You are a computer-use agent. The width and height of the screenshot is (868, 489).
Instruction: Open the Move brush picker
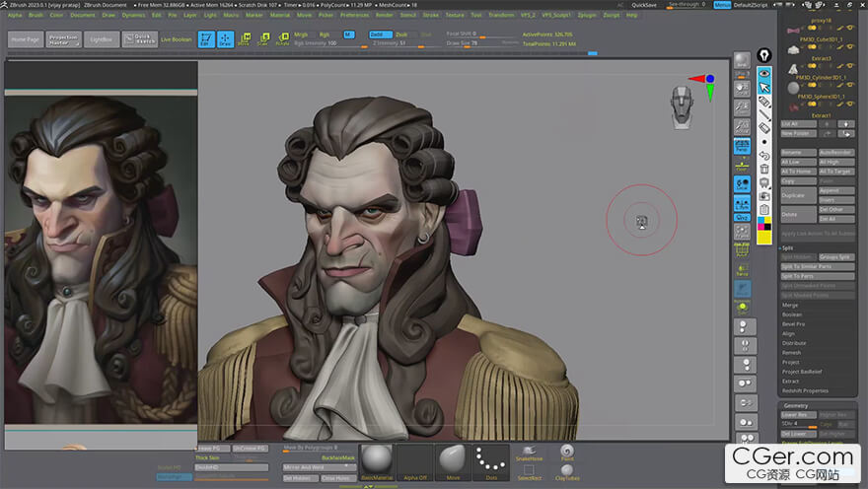click(453, 462)
